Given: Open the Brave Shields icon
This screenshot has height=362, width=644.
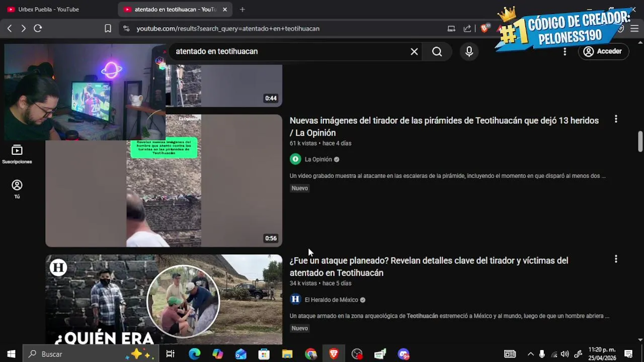Looking at the screenshot, I should tap(485, 29).
